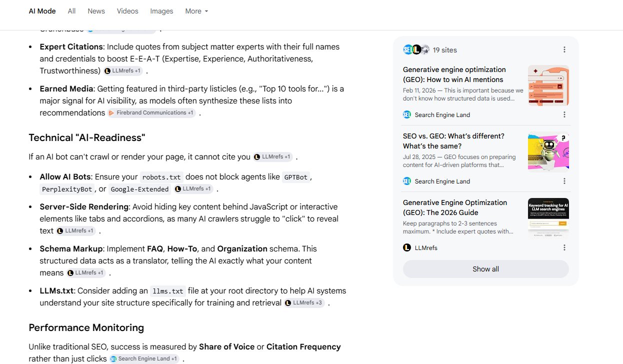Click LLMrefs +1 chip after Google-Extended

click(x=193, y=189)
